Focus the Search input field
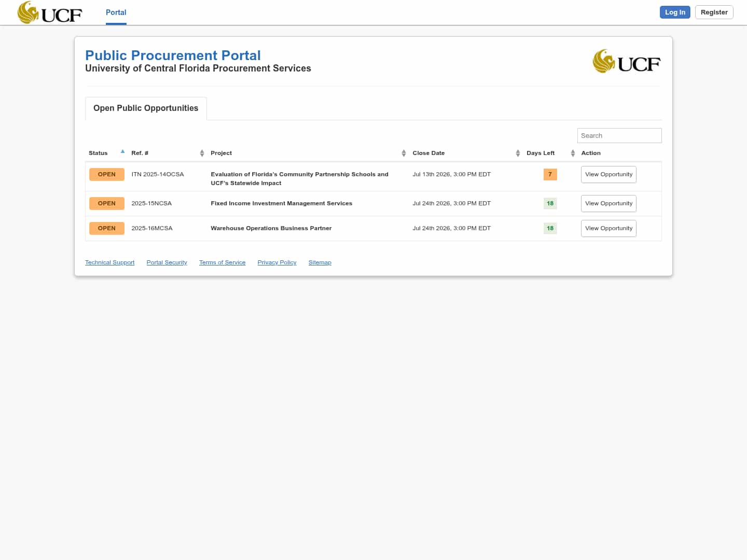This screenshot has height=560, width=747. (x=619, y=136)
